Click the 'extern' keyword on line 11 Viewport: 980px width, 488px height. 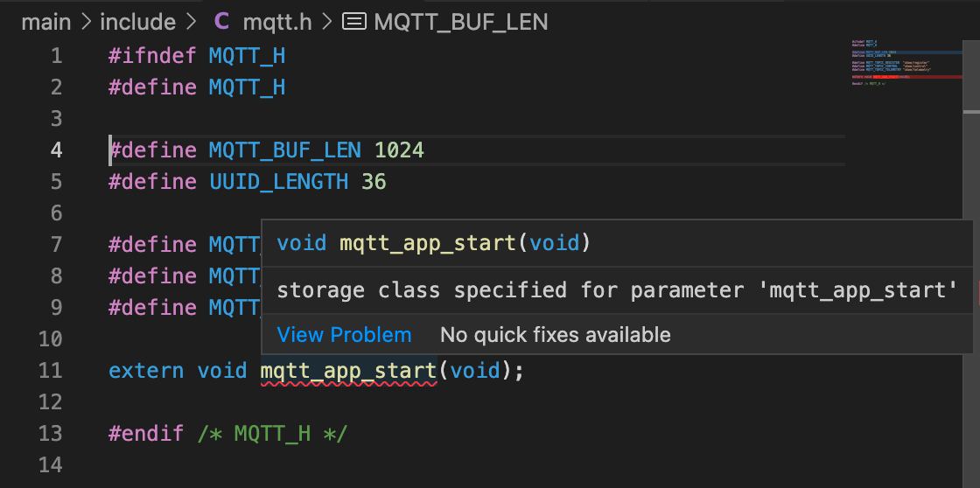146,371
